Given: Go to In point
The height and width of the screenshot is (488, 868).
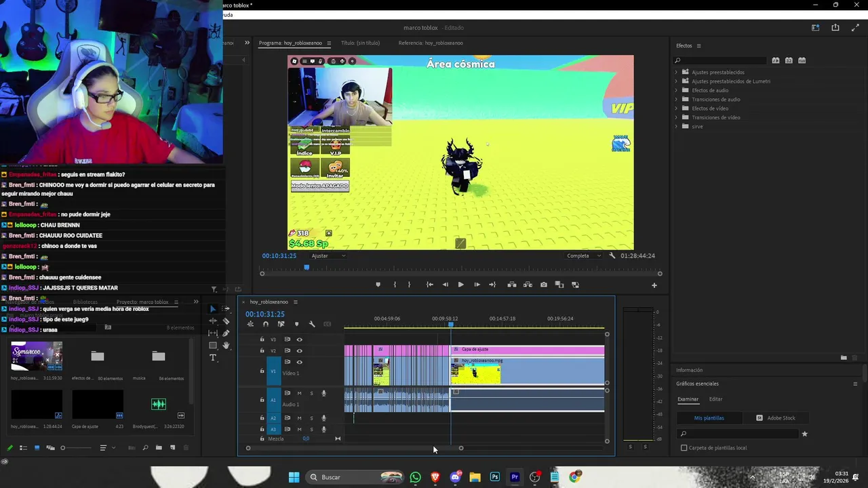Looking at the screenshot, I should tap(429, 285).
